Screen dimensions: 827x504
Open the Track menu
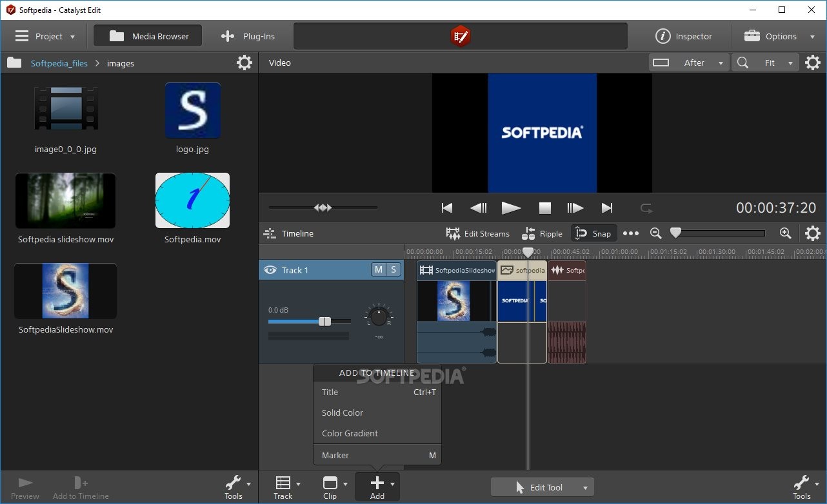(x=287, y=487)
